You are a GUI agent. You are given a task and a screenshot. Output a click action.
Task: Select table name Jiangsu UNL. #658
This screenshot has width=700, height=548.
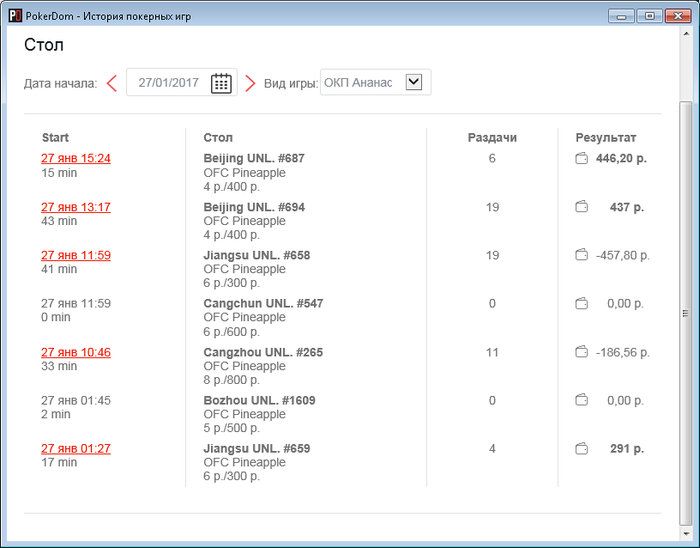coord(257,255)
